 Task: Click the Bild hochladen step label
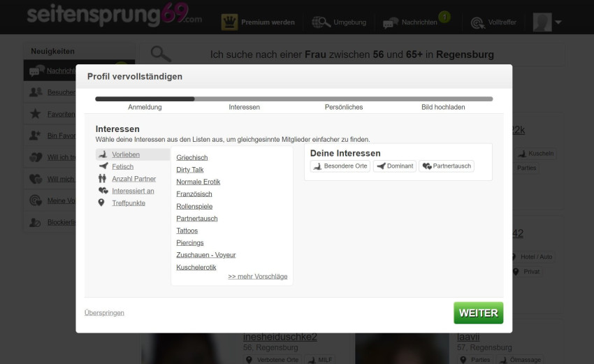443,107
